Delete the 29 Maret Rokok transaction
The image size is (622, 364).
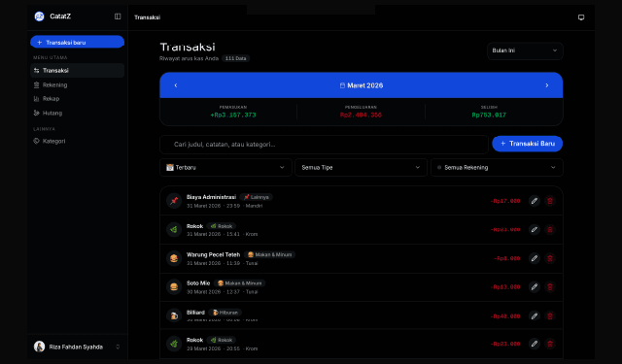[550, 344]
